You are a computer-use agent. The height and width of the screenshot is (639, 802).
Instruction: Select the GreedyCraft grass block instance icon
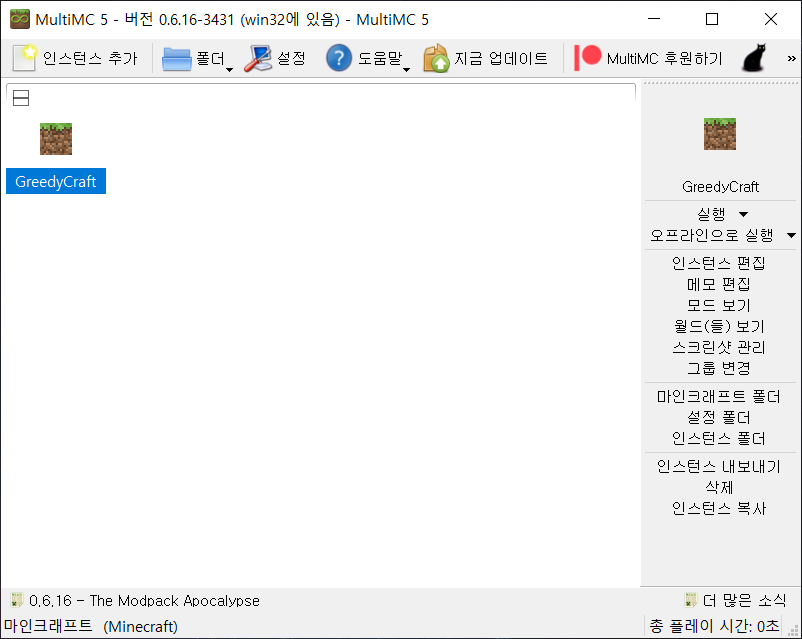click(56, 139)
